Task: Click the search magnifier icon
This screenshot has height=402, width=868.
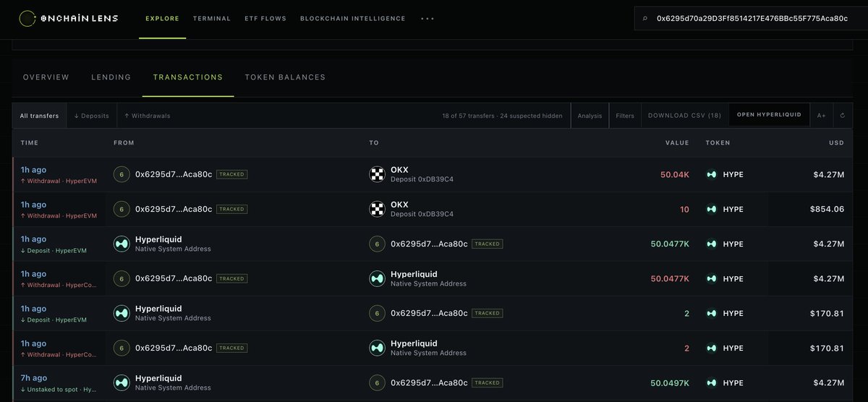Action: [645, 18]
